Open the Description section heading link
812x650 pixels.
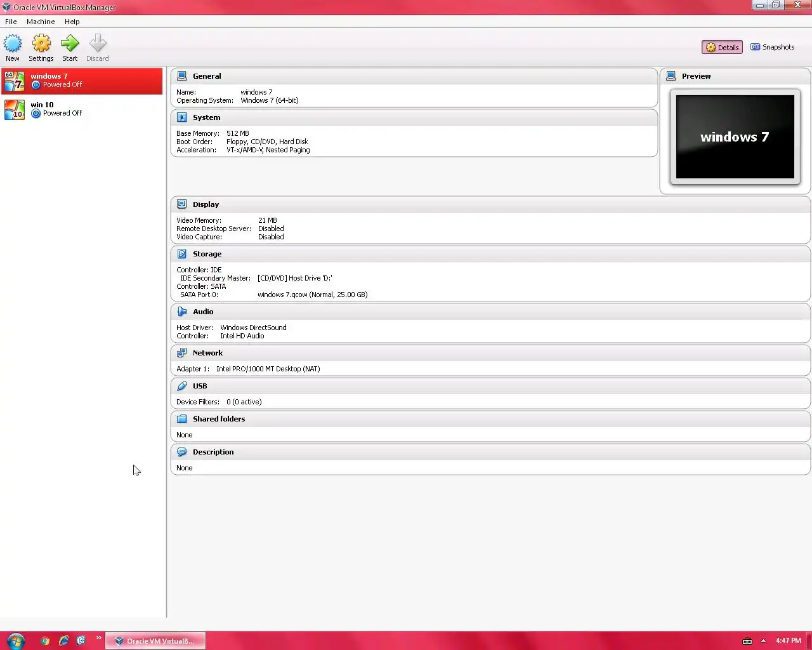pos(213,452)
